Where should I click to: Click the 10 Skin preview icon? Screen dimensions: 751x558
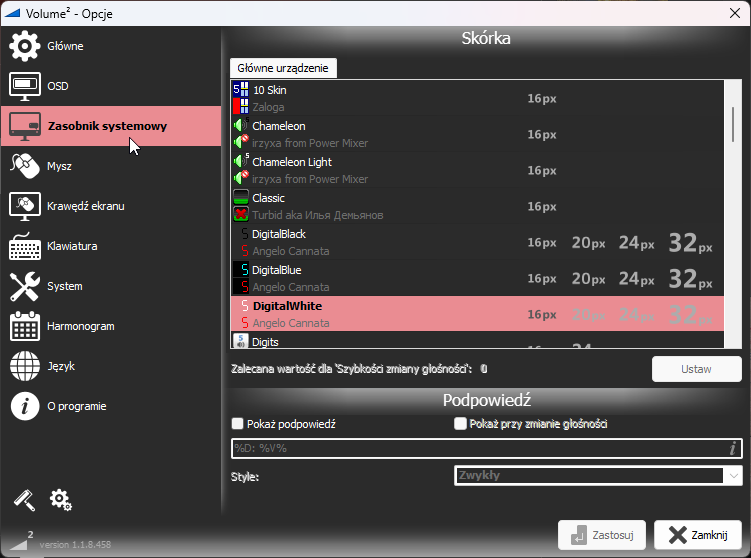tap(241, 98)
